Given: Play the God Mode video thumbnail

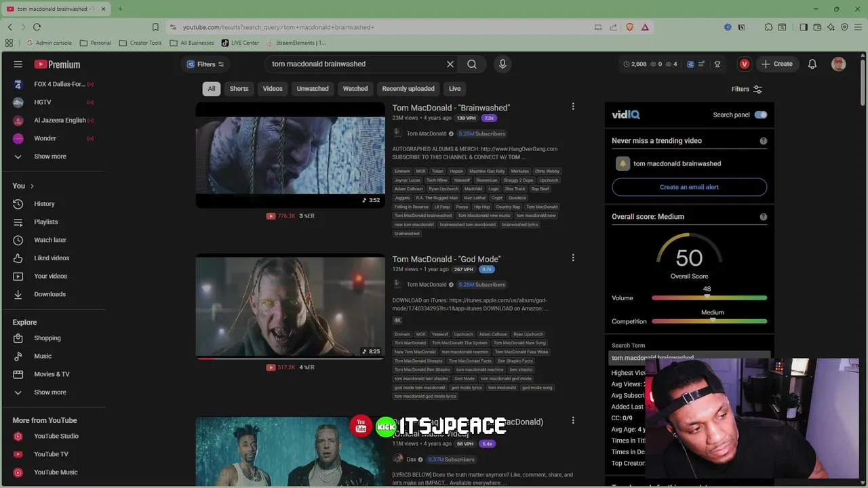Looking at the screenshot, I should tap(290, 306).
